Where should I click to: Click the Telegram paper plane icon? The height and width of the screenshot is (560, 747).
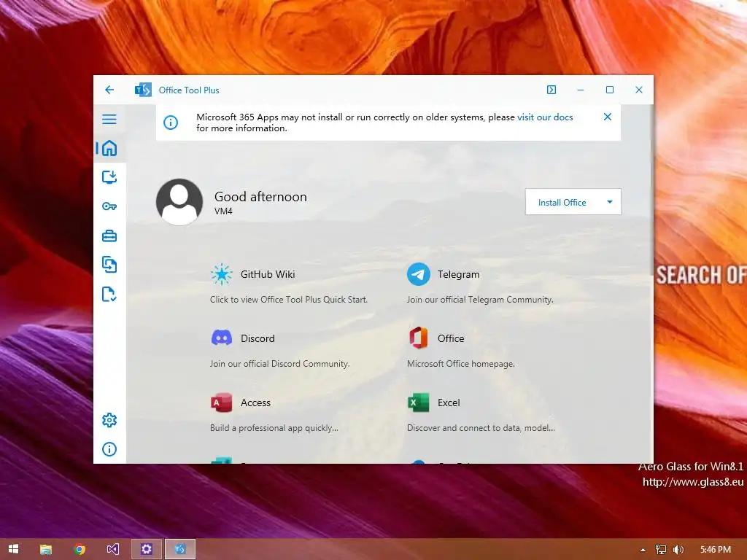(x=418, y=274)
